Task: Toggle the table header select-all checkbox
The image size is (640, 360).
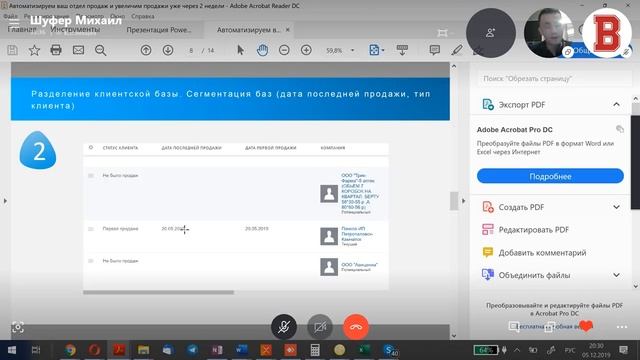Action: (91, 147)
